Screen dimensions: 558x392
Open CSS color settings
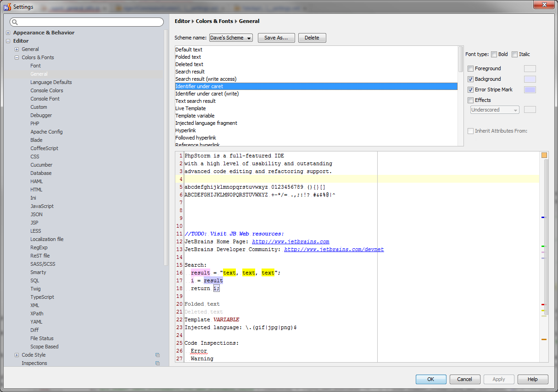click(x=35, y=157)
